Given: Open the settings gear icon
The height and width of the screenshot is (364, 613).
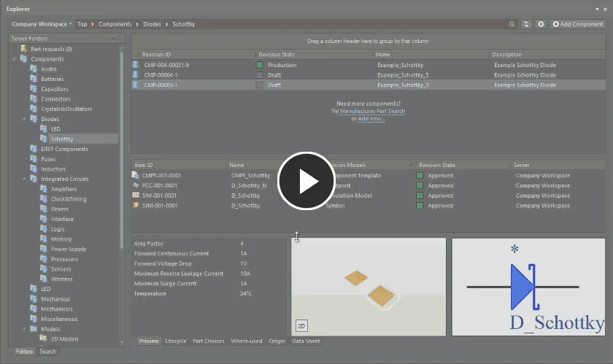Looking at the screenshot, I should [541, 24].
